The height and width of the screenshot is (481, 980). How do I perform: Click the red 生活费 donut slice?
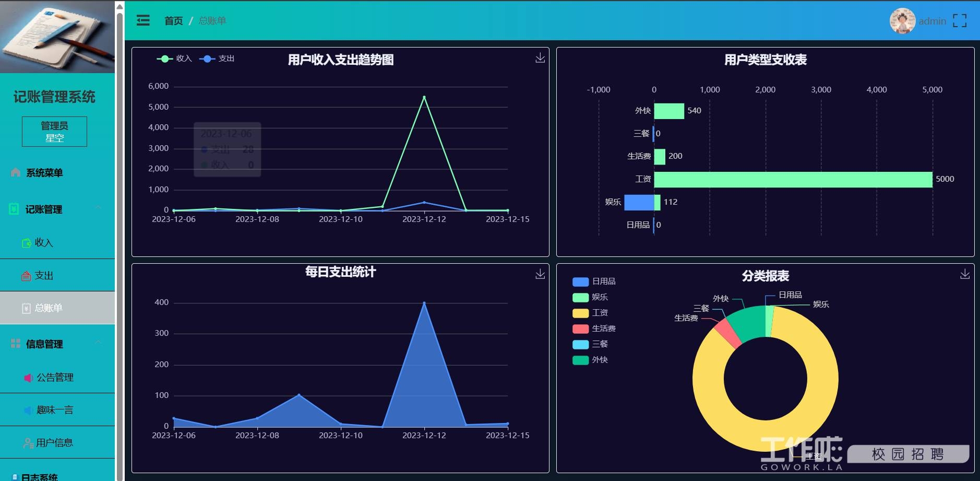point(728,333)
